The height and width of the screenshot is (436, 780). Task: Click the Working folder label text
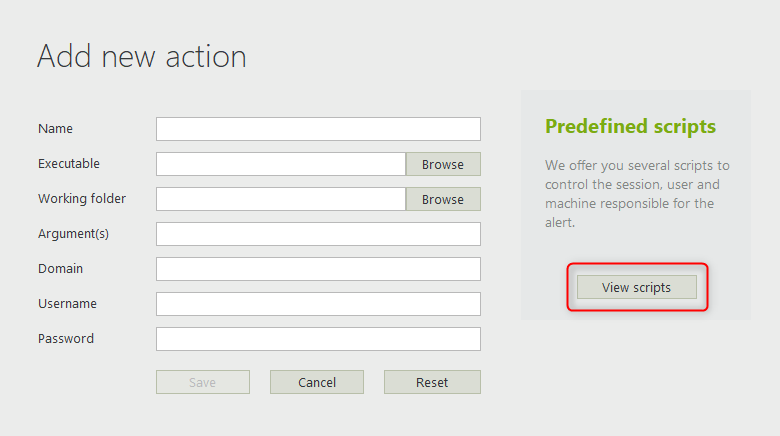click(x=82, y=199)
